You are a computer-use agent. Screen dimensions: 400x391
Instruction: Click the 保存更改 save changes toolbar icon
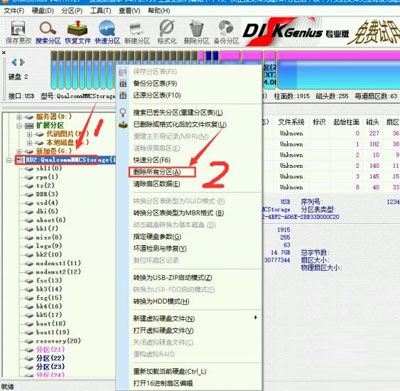[18, 28]
